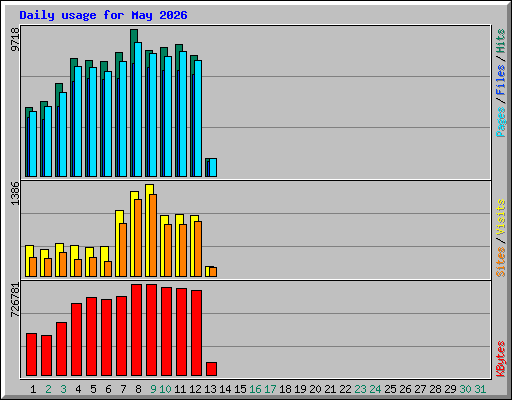Select day 9 on the date axis
Viewport: 512px width, 400px height.
click(153, 389)
